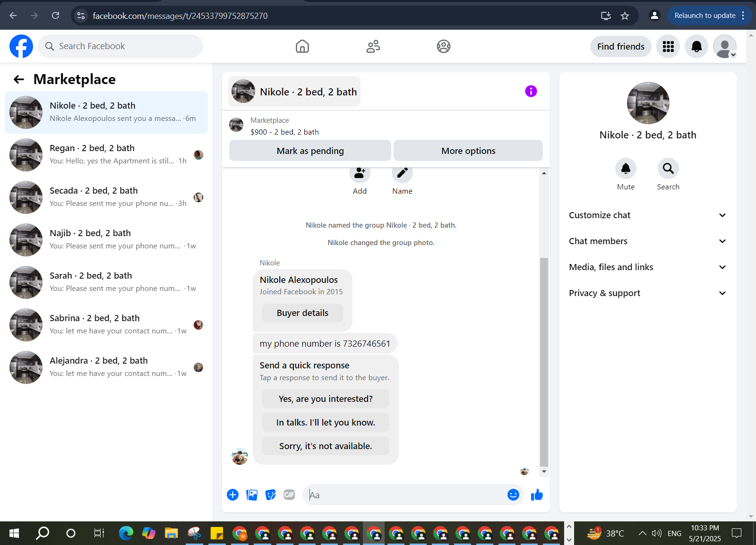Choose a sticker icon in composer
756x545 pixels.
(x=271, y=494)
